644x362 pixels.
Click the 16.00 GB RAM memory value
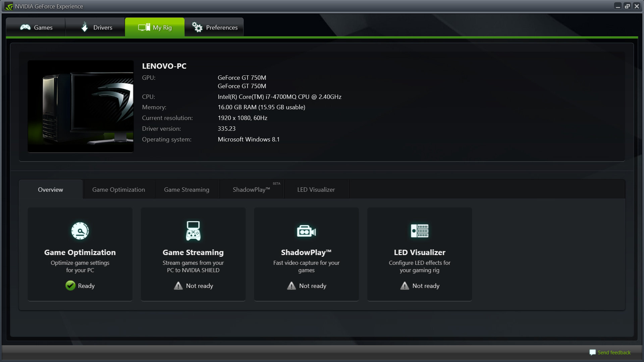point(261,107)
